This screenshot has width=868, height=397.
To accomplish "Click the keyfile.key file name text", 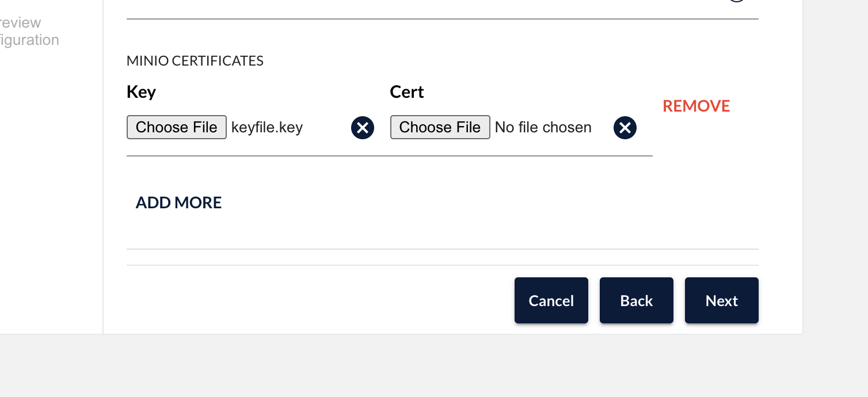I will coord(267,127).
